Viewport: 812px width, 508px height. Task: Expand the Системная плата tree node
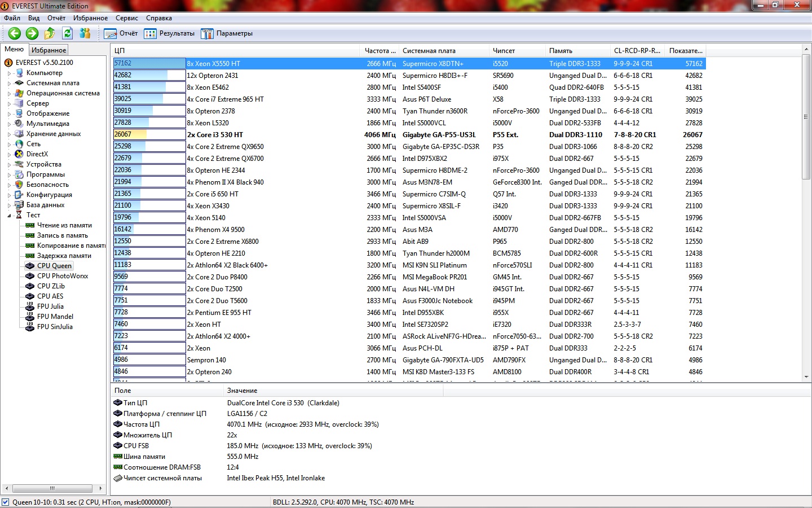click(x=9, y=83)
